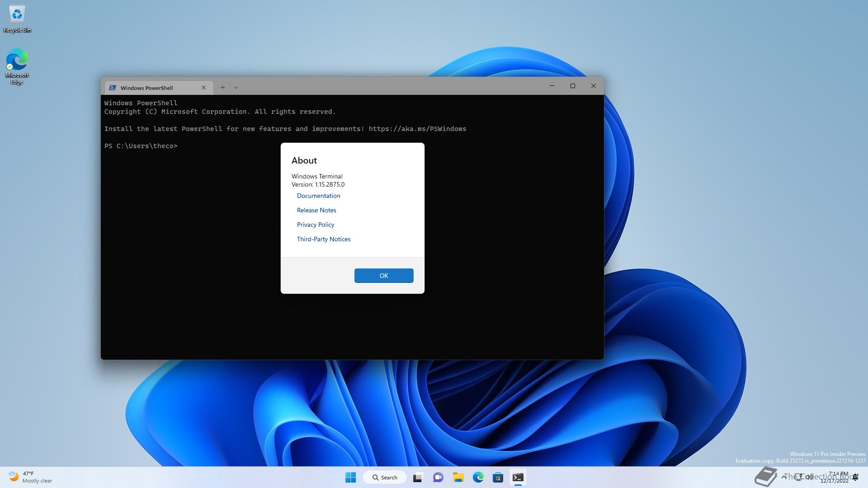Open File Explorer from the taskbar
The image size is (868, 488).
tap(458, 477)
